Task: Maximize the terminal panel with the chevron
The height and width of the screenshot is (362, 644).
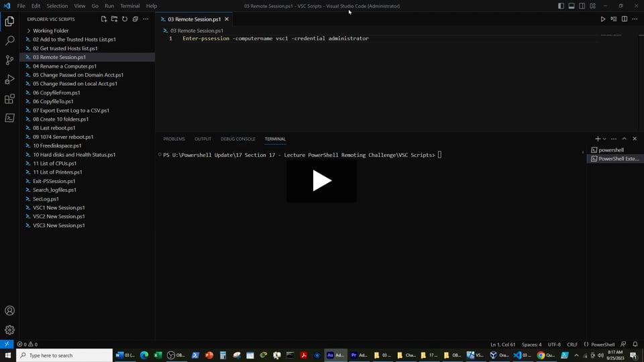Action: tap(624, 139)
